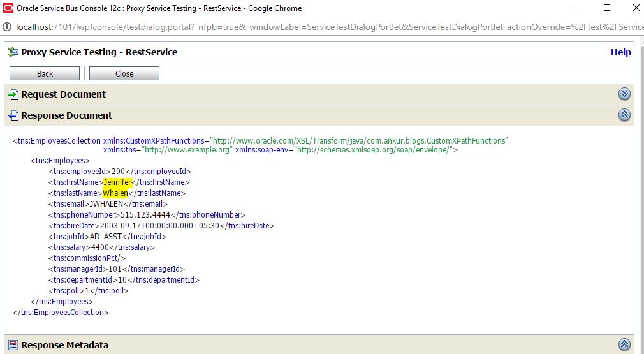This screenshot has width=644, height=354.
Task: Click the browser address bar URL
Action: click(330, 27)
